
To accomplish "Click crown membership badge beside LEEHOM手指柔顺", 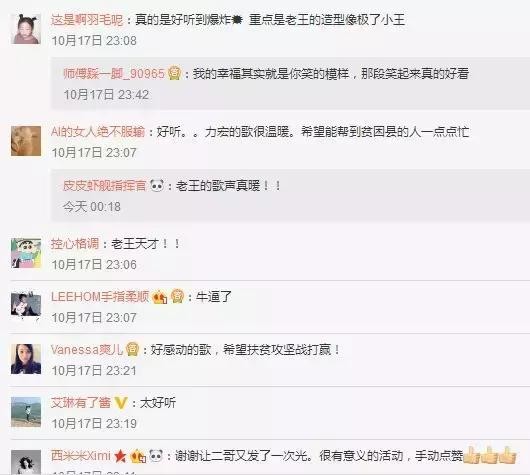I will point(177,296).
